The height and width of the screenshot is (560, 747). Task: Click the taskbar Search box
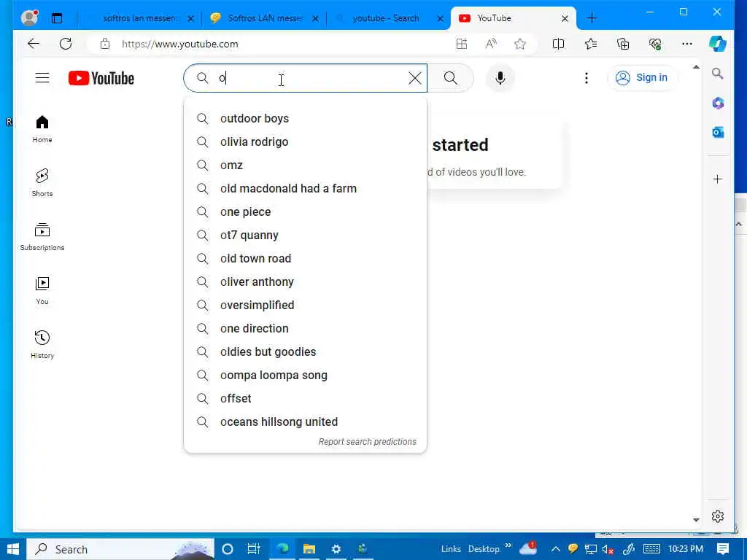(x=120, y=550)
